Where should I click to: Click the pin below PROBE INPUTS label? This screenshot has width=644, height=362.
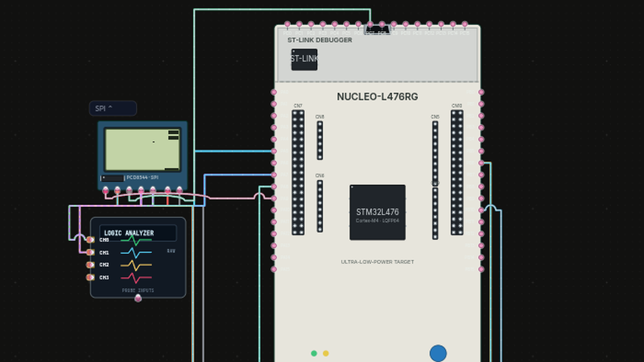pos(138,298)
